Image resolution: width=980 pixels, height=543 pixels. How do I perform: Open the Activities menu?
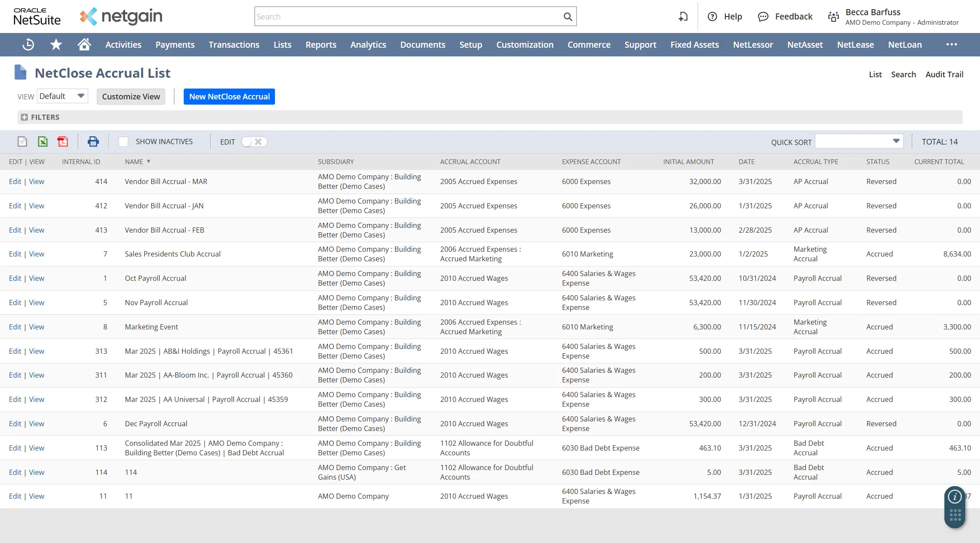tap(123, 45)
